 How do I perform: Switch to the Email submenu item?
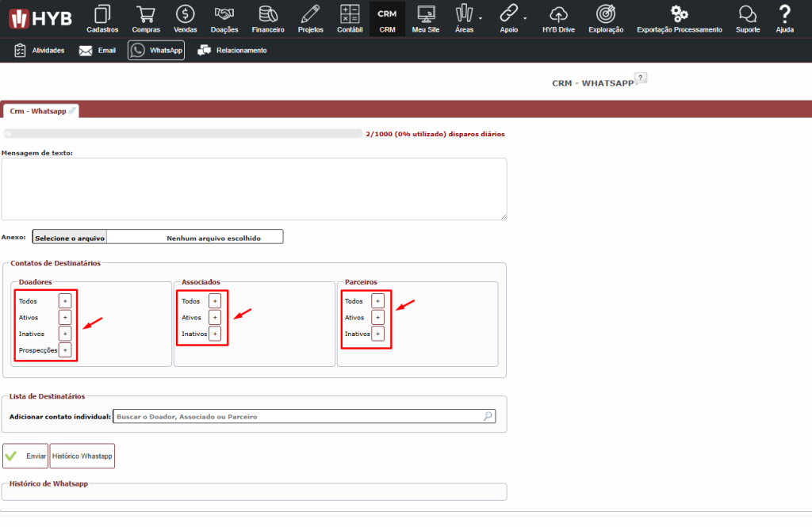tap(97, 51)
